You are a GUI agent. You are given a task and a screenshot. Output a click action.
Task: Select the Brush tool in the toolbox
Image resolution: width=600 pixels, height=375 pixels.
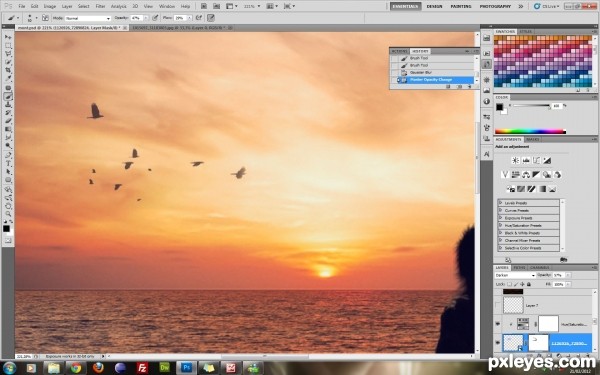click(8, 96)
